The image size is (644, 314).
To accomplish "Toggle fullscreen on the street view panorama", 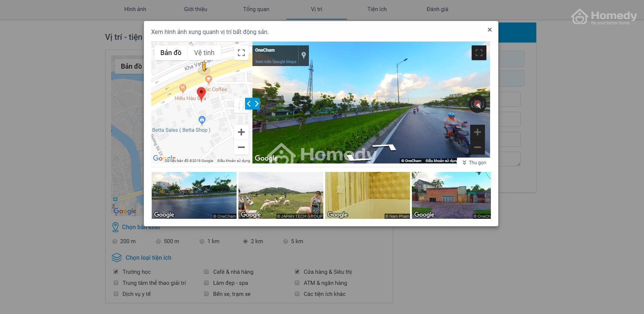I will click(x=479, y=53).
